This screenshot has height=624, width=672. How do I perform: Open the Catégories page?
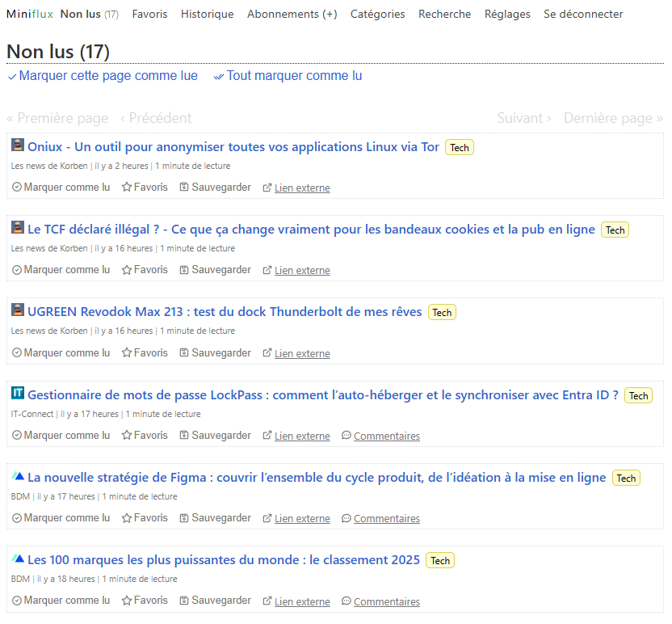377,15
